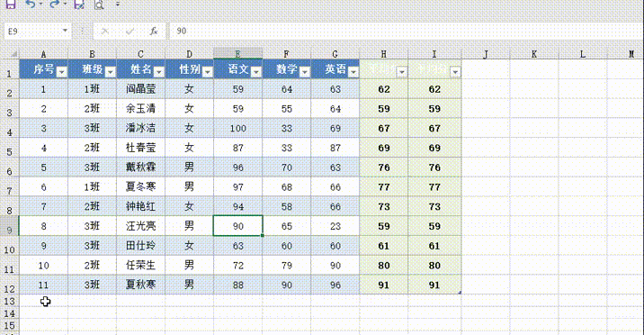Open the Undo history dropdown arrow
The width and height of the screenshot is (644, 335).
click(x=40, y=5)
